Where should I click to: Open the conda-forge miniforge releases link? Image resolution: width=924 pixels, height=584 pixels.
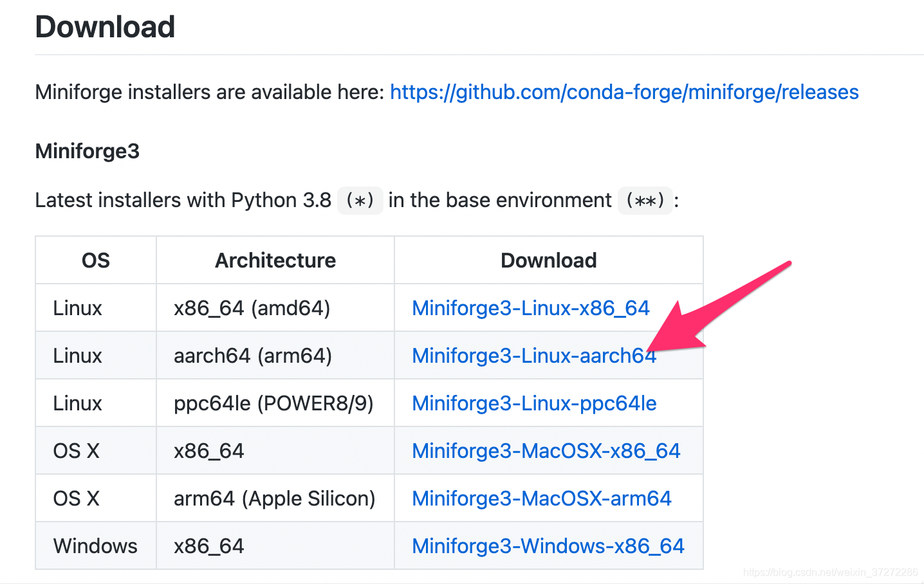click(x=624, y=92)
